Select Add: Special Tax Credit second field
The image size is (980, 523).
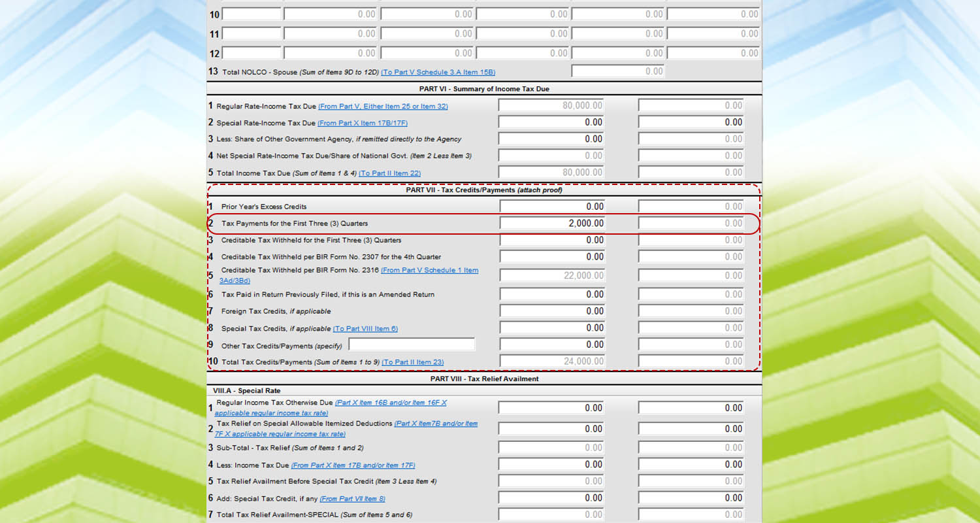coord(691,498)
